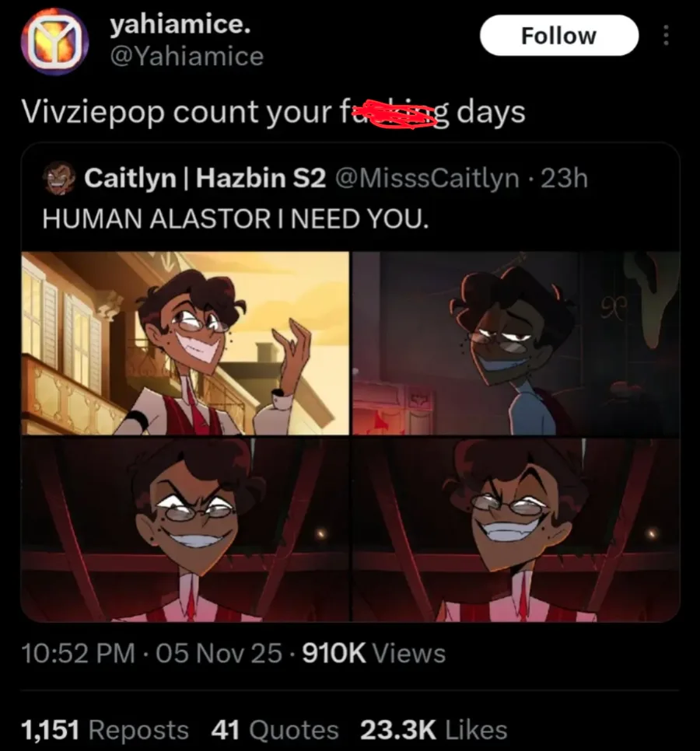Open the @Yahiamice handle link
The image size is (700, 751).
[187, 55]
